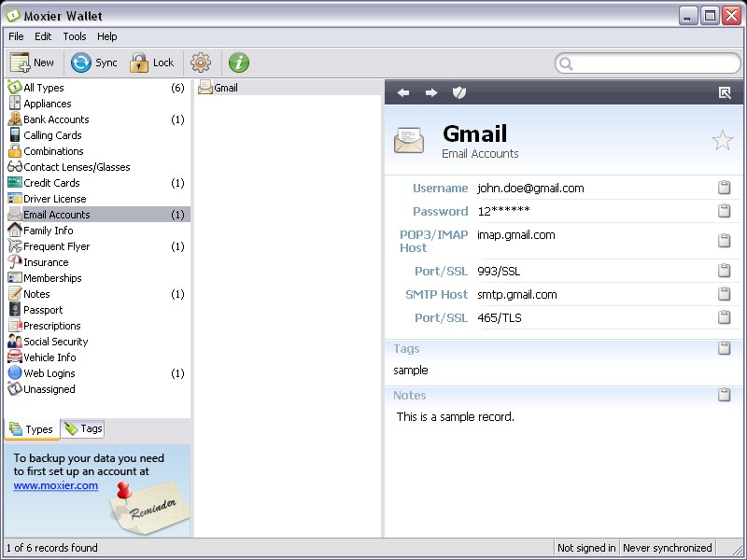This screenshot has width=747, height=560.
Task: Select the Driver License category
Action: (97, 199)
